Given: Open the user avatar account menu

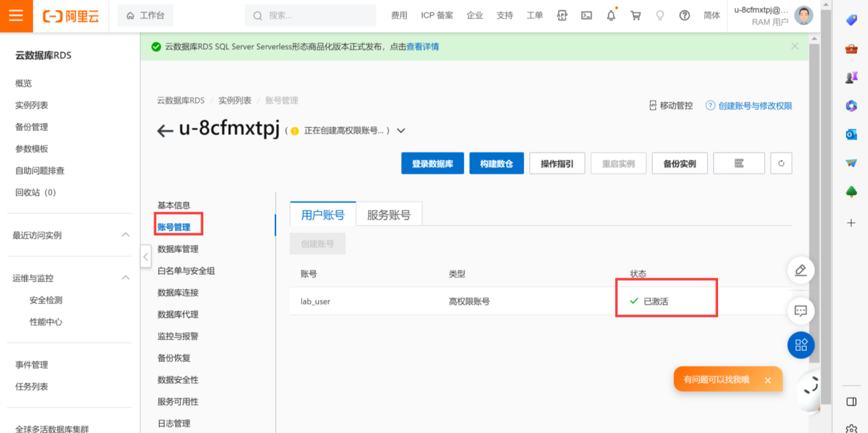Looking at the screenshot, I should coord(803,15).
